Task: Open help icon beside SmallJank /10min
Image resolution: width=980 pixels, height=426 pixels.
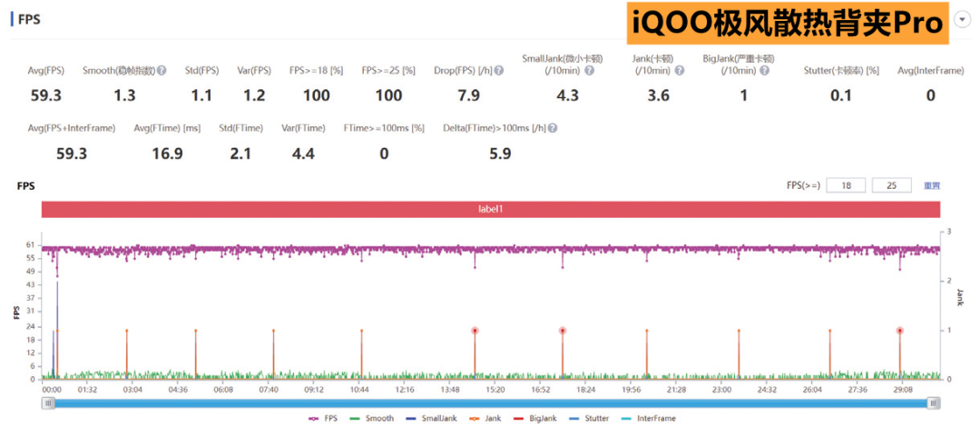Action: point(590,71)
